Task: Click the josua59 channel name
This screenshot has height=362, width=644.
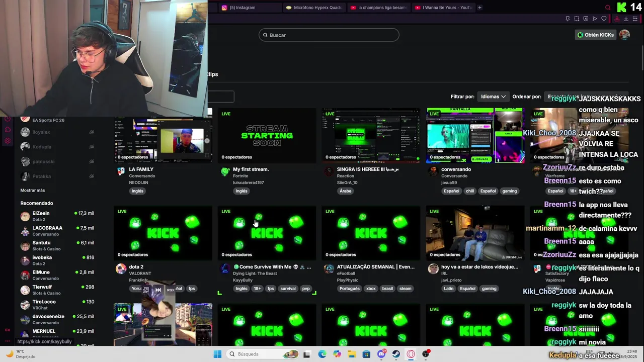Action: point(449,183)
